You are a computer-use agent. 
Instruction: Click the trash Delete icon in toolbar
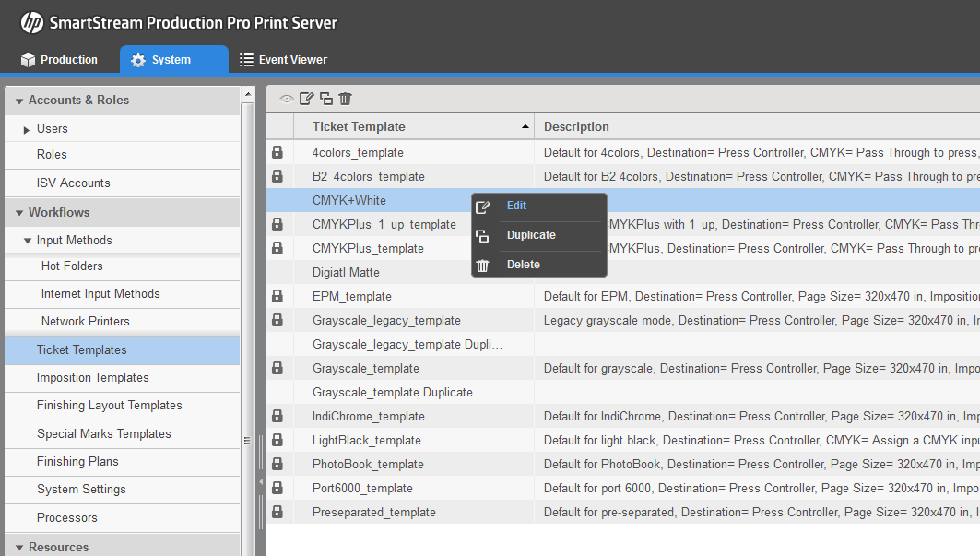click(x=345, y=99)
